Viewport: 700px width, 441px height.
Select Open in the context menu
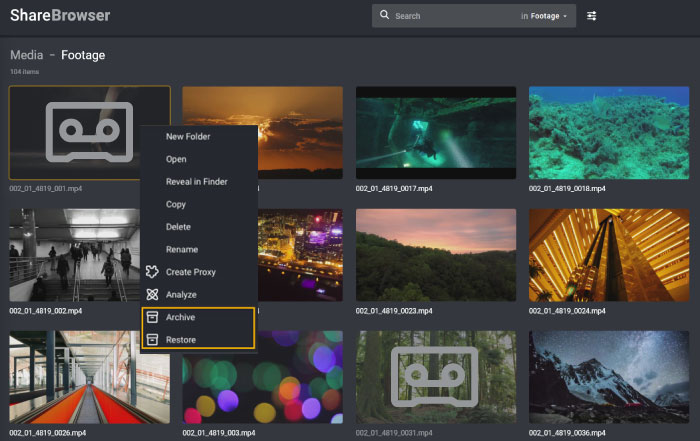coord(199,159)
